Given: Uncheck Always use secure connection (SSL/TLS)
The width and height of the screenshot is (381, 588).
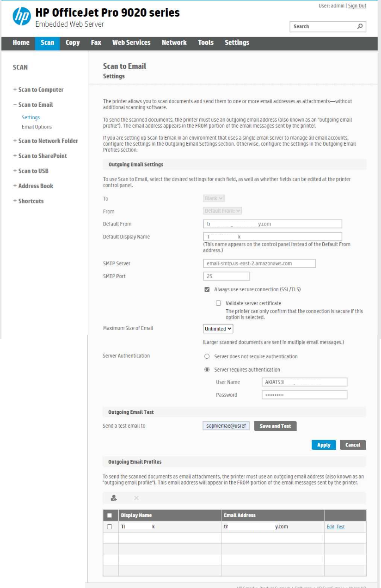Looking at the screenshot, I should [x=207, y=289].
